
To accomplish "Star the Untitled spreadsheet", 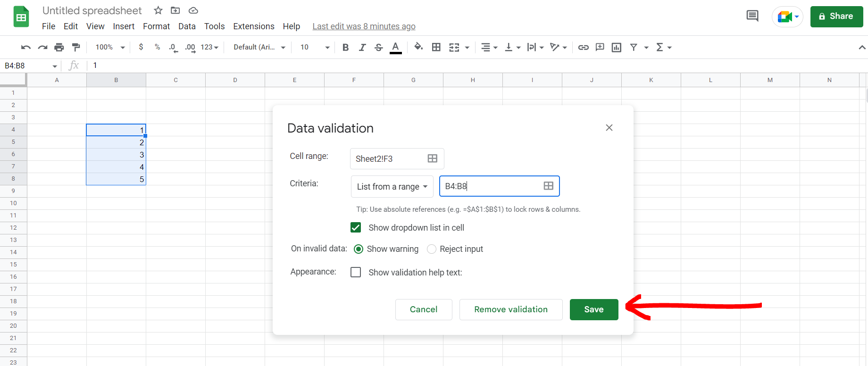I will click(x=158, y=10).
